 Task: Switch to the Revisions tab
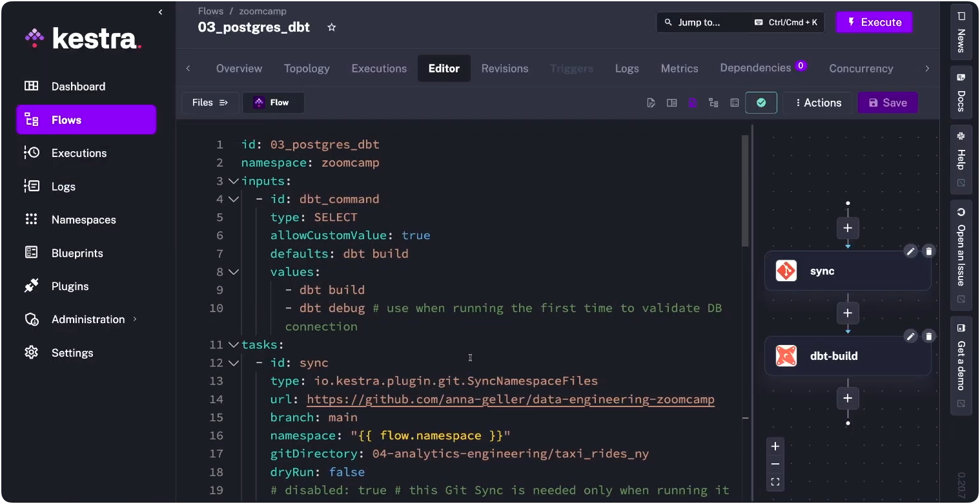(x=504, y=68)
